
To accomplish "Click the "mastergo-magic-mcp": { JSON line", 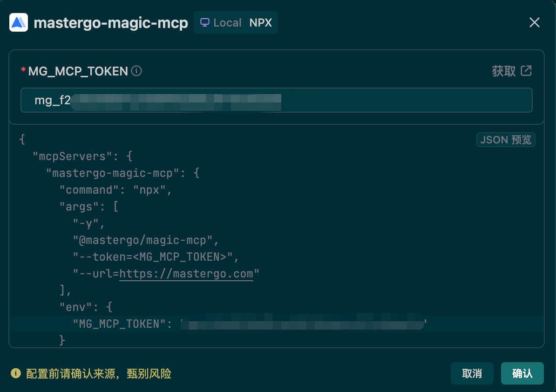I will coord(122,173).
